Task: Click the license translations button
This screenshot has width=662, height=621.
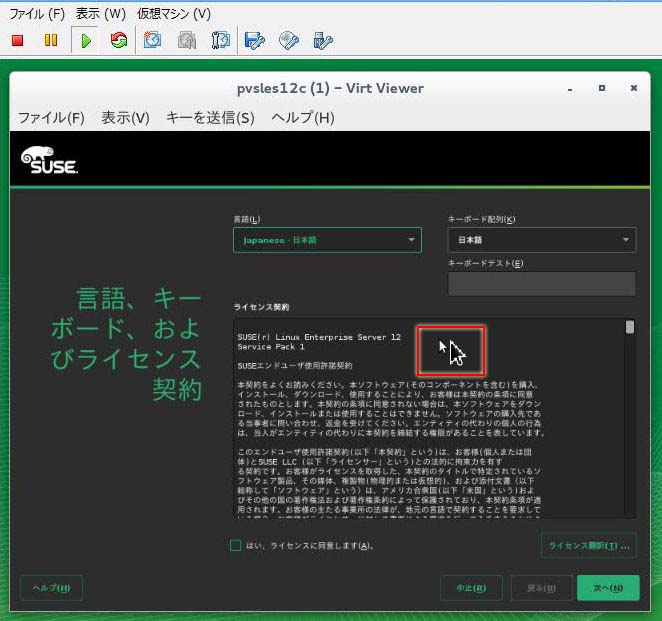Action: tap(589, 545)
